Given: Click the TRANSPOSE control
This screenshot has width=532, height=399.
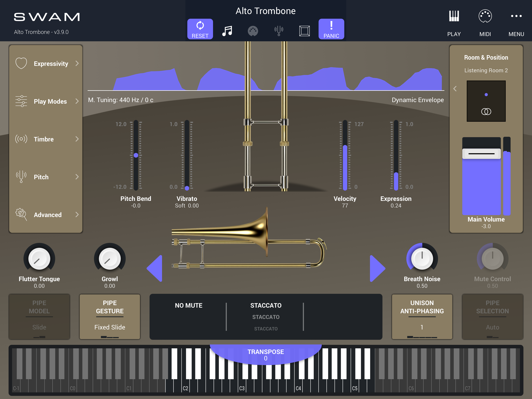Looking at the screenshot, I should point(266,355).
